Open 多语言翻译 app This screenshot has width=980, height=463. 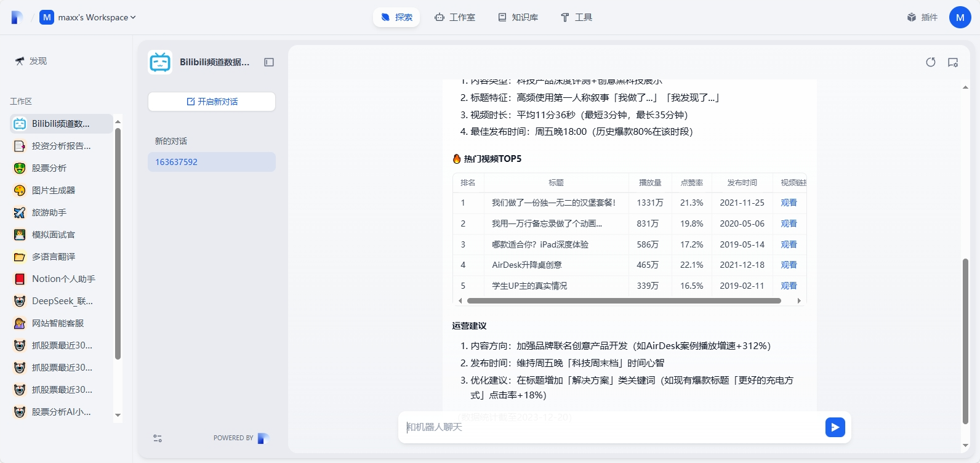click(x=62, y=257)
